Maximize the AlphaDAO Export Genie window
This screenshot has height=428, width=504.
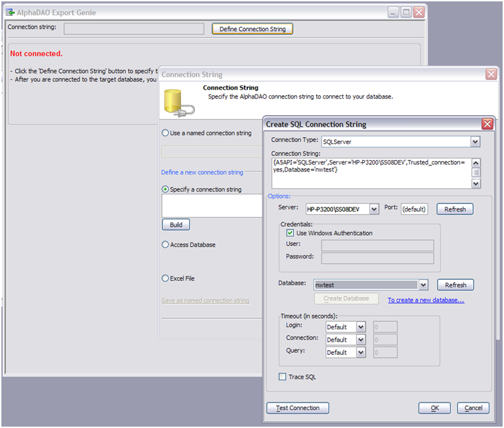tap(406, 12)
